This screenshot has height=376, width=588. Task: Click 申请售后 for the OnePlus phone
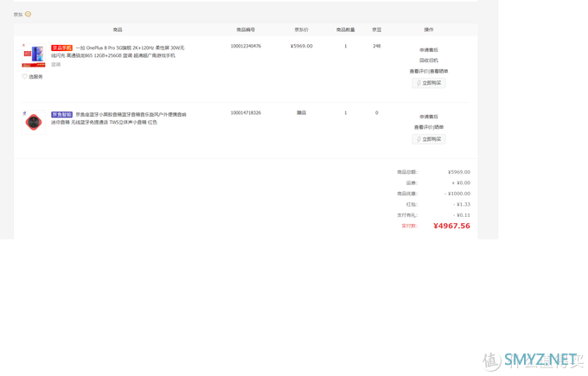[x=429, y=50]
